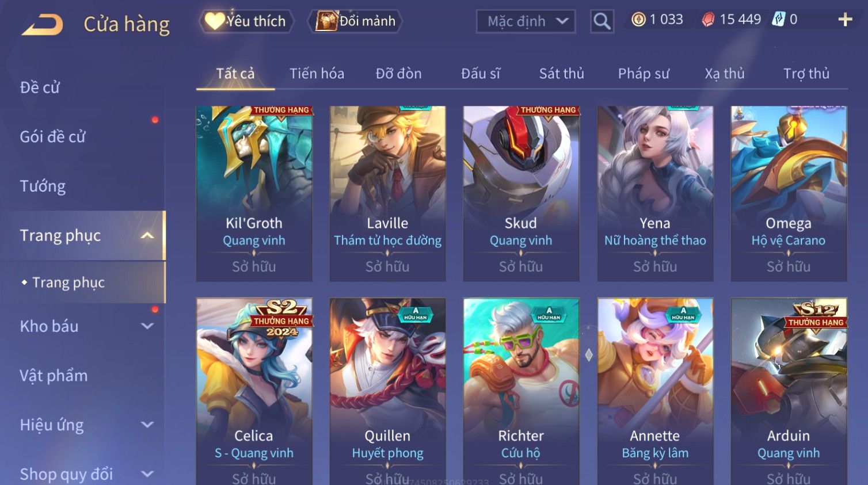Tap the blue voucher currency icon
The image size is (868, 485).
point(778,19)
